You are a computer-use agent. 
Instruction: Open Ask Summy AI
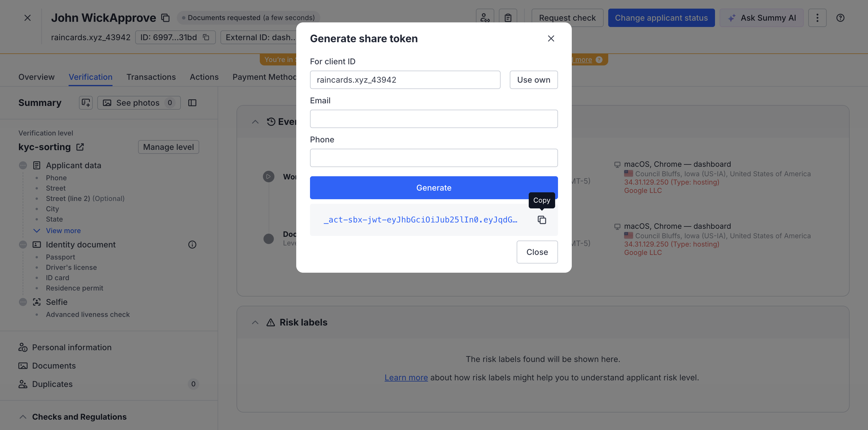tap(761, 18)
